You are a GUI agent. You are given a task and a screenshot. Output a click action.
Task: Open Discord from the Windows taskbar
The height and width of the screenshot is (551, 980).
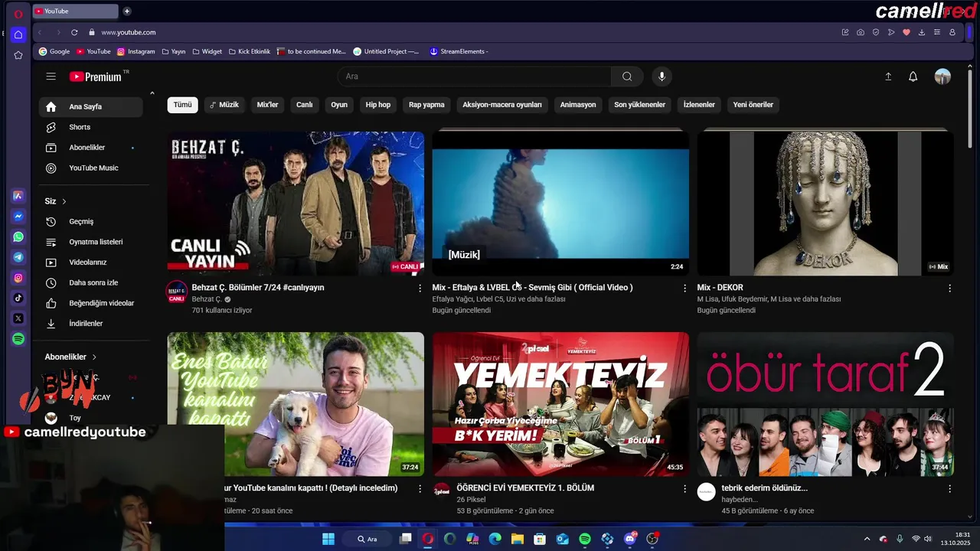click(630, 539)
